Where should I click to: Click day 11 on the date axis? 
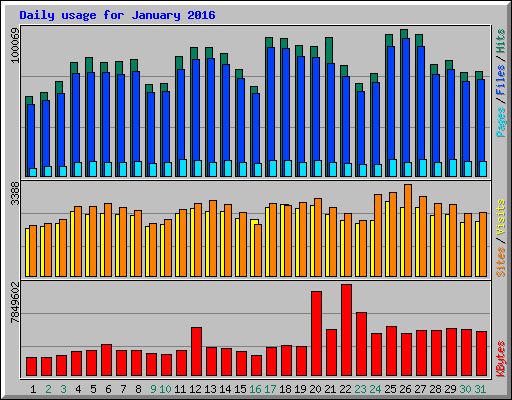(x=180, y=389)
